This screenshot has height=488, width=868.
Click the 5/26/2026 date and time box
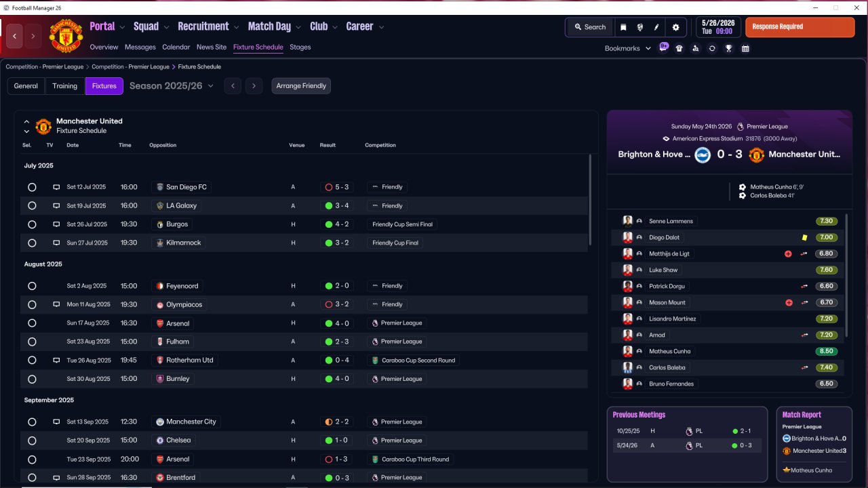coord(718,27)
